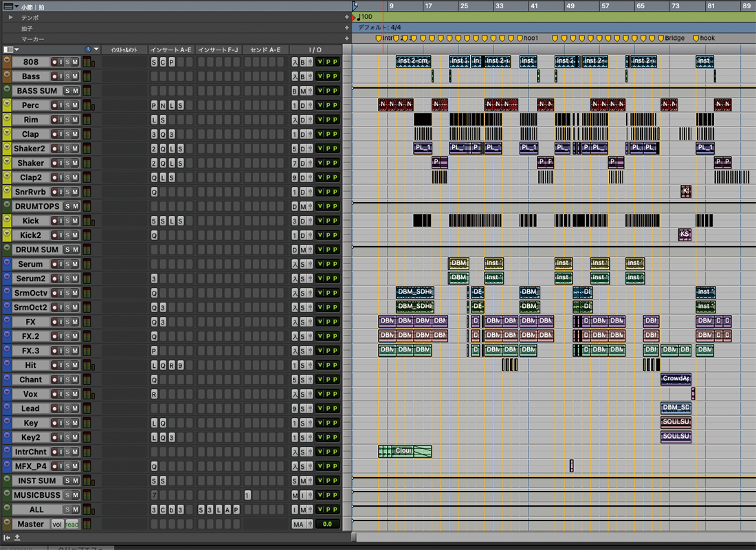Open the column view dropdown arrow
Viewport: 756px width, 550px height.
coord(17,49)
